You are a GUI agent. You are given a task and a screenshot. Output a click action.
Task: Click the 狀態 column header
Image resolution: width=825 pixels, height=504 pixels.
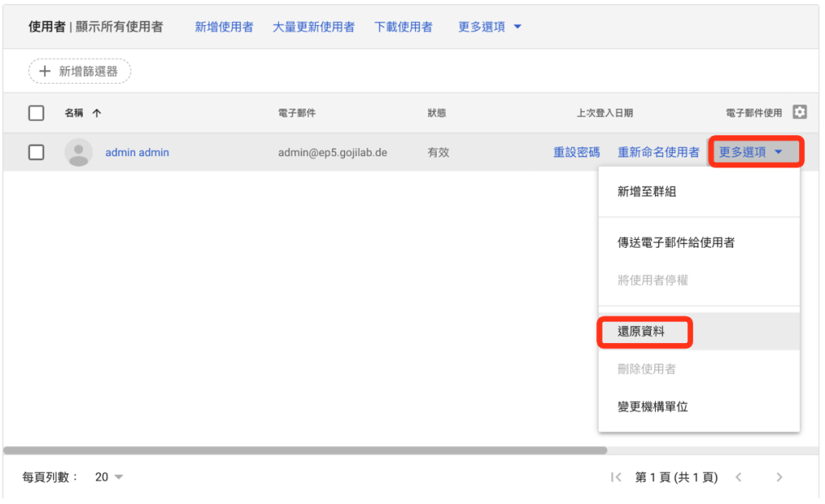[437, 113]
